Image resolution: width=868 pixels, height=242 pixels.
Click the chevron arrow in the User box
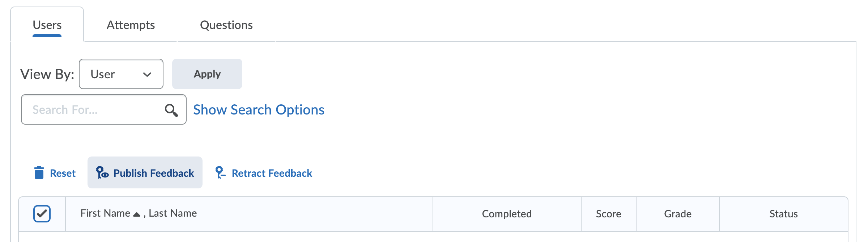click(x=147, y=75)
